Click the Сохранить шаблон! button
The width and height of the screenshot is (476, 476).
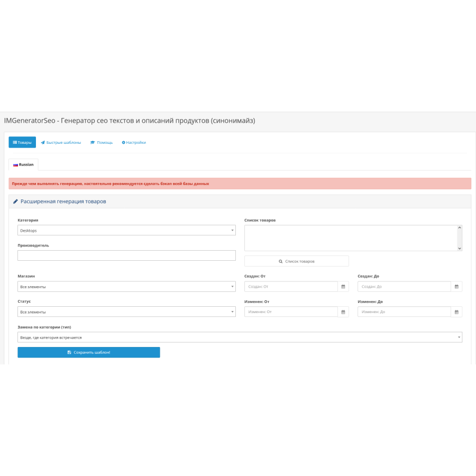[x=89, y=352]
